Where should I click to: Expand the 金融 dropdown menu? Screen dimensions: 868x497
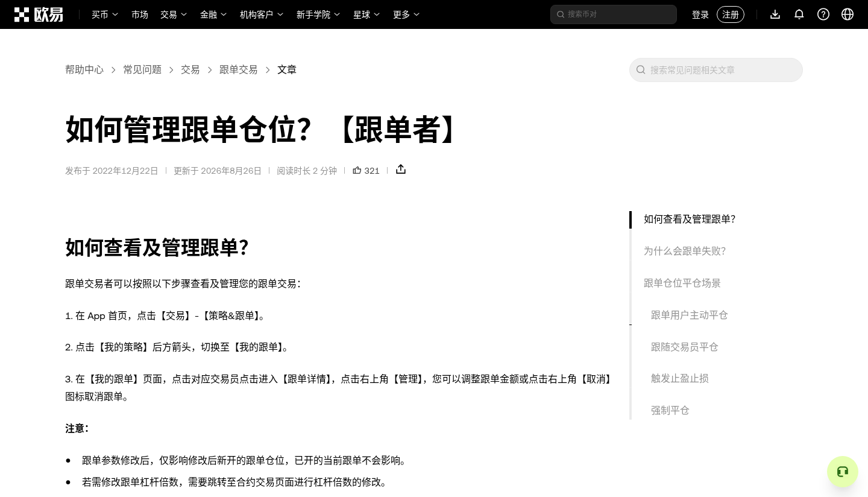213,14
